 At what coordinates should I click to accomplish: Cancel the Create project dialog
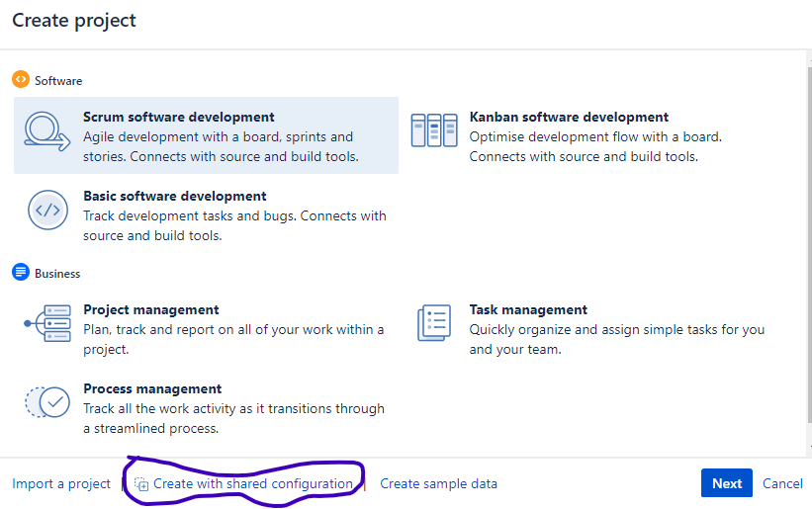tap(782, 483)
